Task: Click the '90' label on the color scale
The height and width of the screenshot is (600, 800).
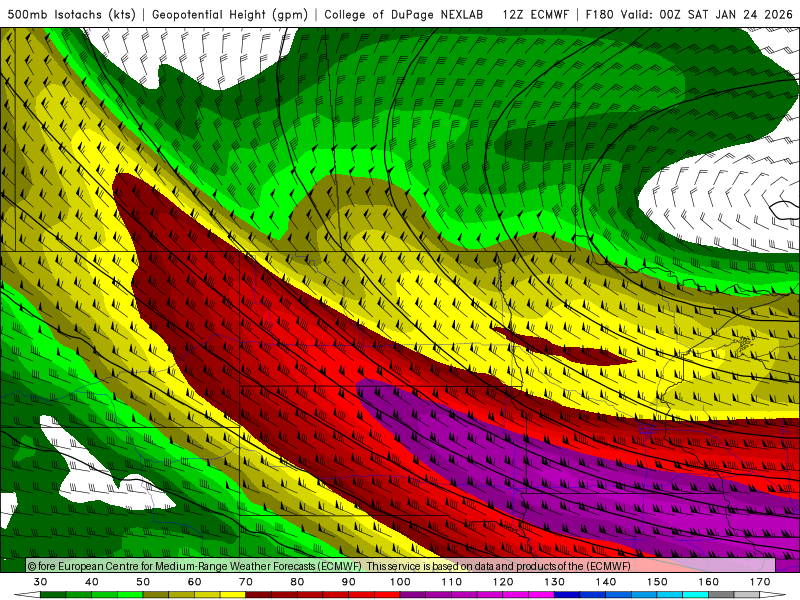Action: point(348,582)
